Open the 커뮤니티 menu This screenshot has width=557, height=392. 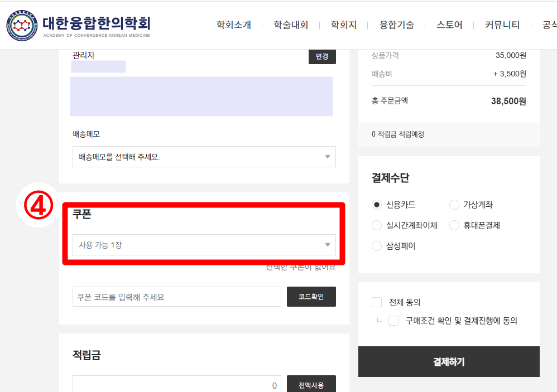[x=502, y=25]
